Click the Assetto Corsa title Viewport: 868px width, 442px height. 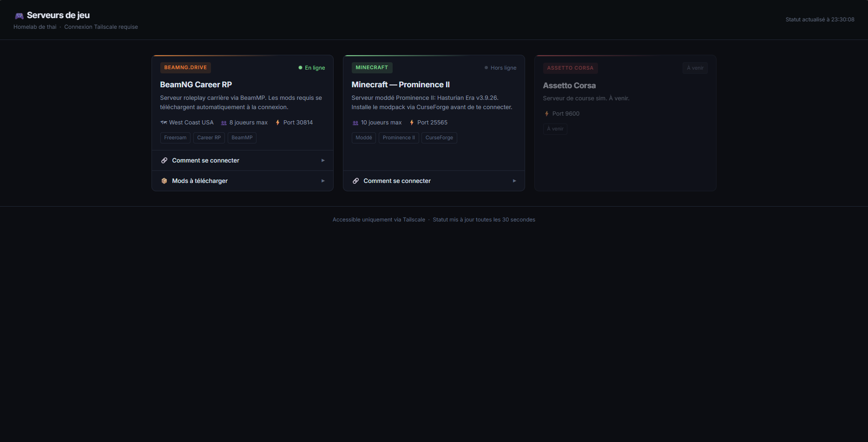click(569, 85)
